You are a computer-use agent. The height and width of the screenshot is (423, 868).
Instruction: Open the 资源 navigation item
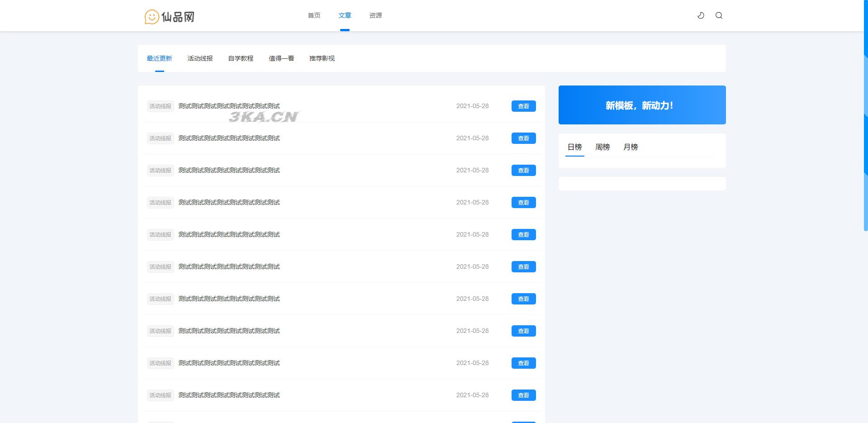point(375,15)
